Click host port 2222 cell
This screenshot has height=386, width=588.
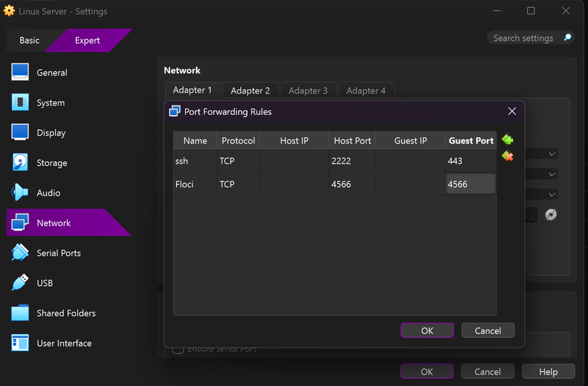click(352, 161)
